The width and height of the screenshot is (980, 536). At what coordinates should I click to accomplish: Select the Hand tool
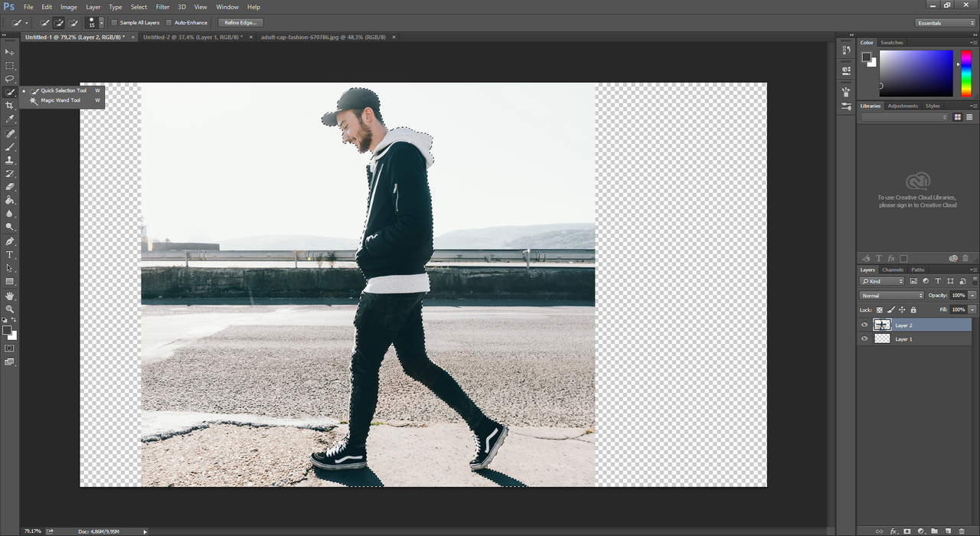point(10,296)
